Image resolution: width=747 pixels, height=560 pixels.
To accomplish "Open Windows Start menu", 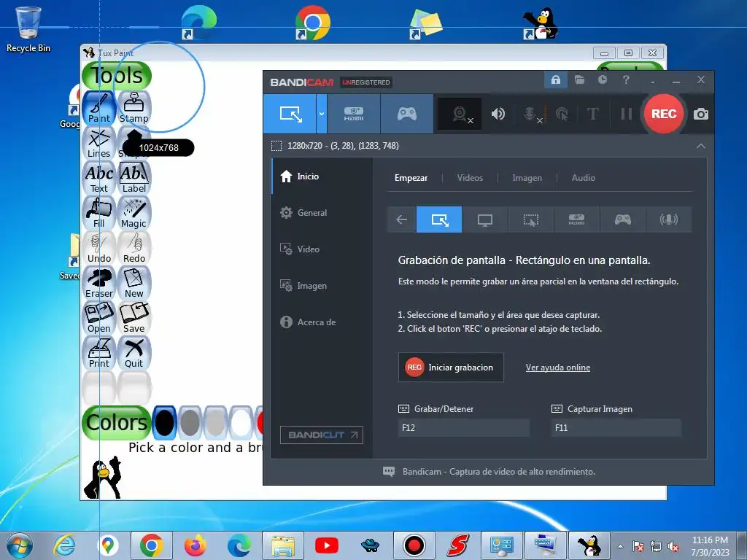I will [20, 545].
